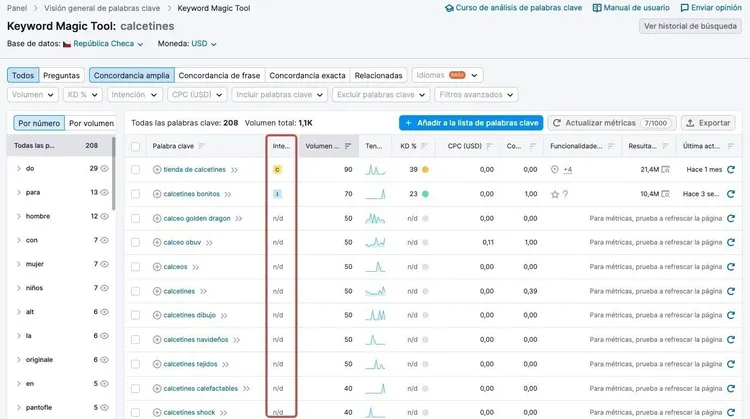
Task: Open the Volumen filter dropdown
Action: 33,95
